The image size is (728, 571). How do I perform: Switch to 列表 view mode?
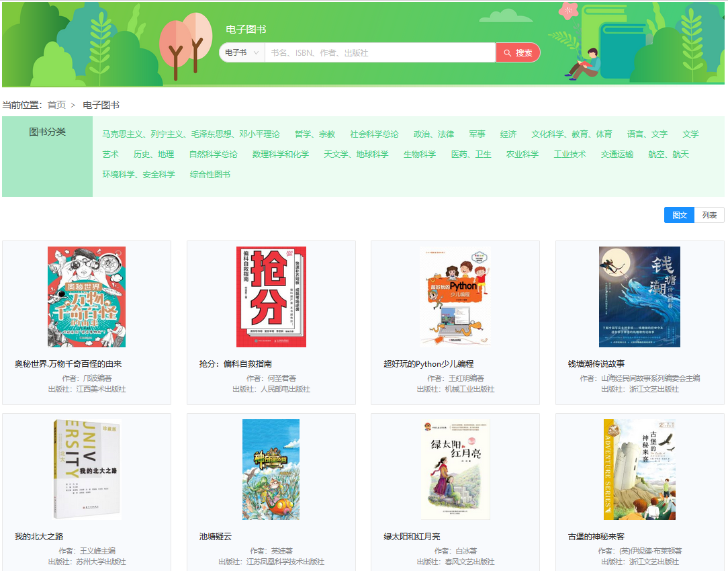coord(709,215)
